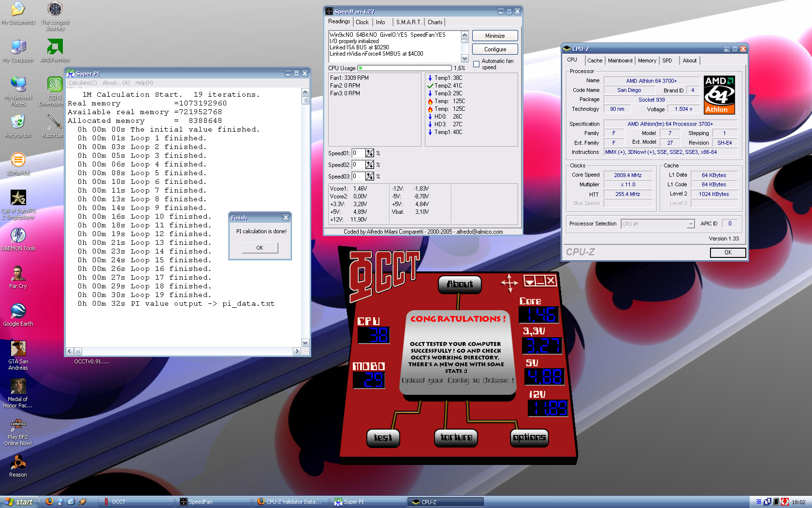Viewport: 812px width, 508px height.
Task: Click Upload your Config to Dbase link
Action: click(x=458, y=381)
